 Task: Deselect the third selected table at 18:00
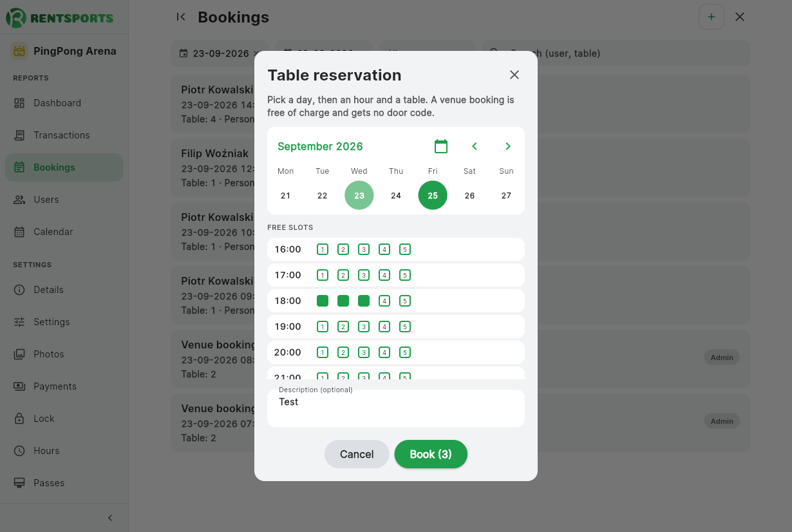click(364, 301)
